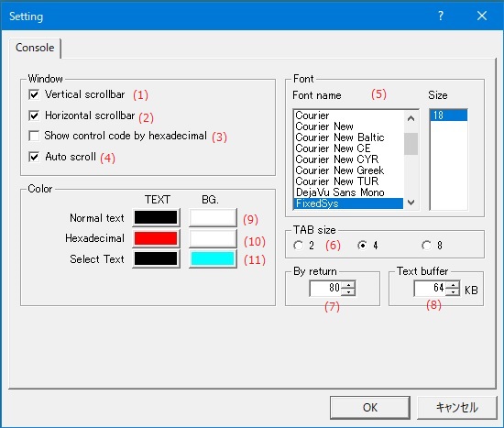Choose Courier New CE font
504x428 pixels.
click(x=349, y=148)
